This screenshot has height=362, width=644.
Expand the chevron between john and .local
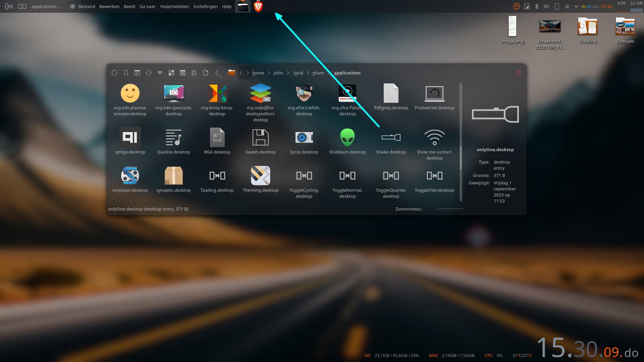288,73
